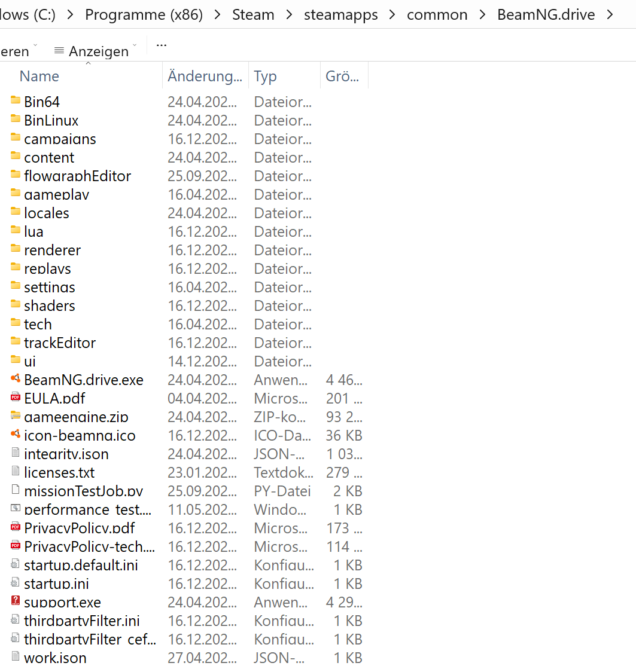
Task: Select the ui folder icon
Action: coord(16,359)
